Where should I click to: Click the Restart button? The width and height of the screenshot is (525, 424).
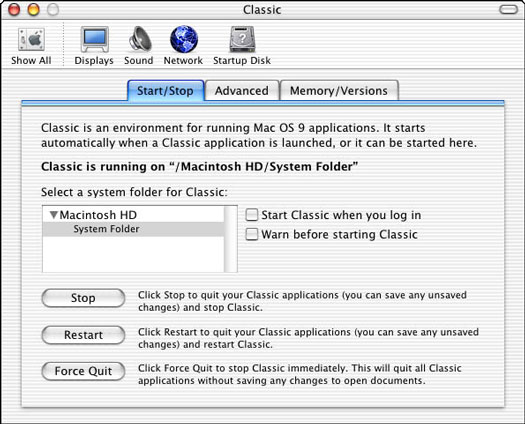83,335
